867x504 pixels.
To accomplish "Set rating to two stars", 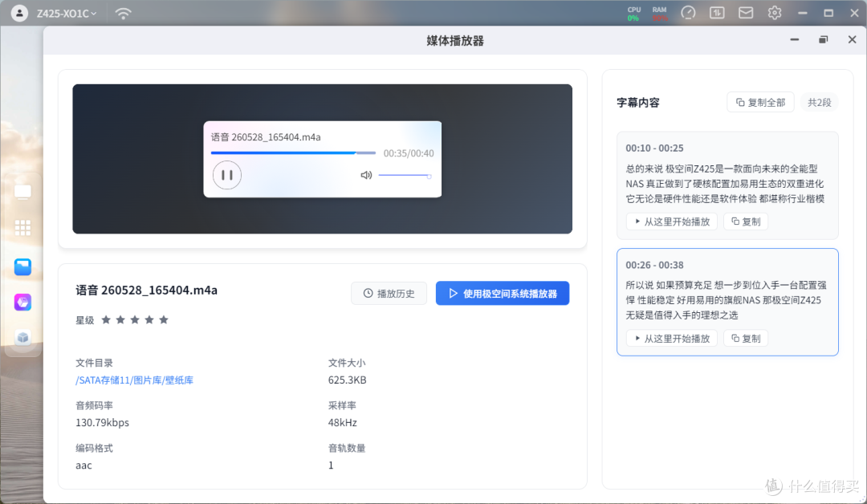I will (120, 320).
